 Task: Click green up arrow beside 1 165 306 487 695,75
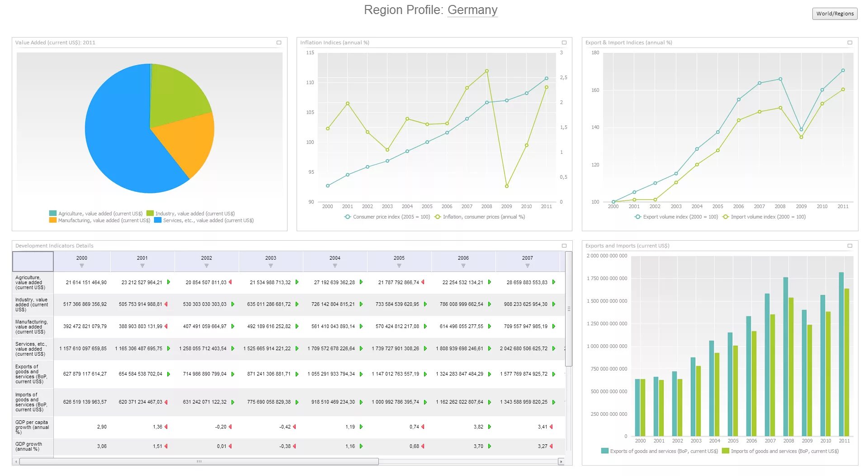click(169, 348)
